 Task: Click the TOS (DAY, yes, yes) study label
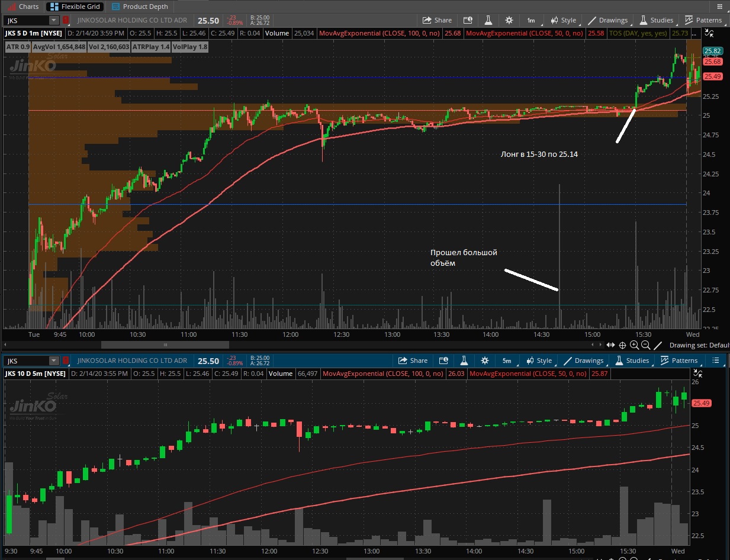click(638, 34)
